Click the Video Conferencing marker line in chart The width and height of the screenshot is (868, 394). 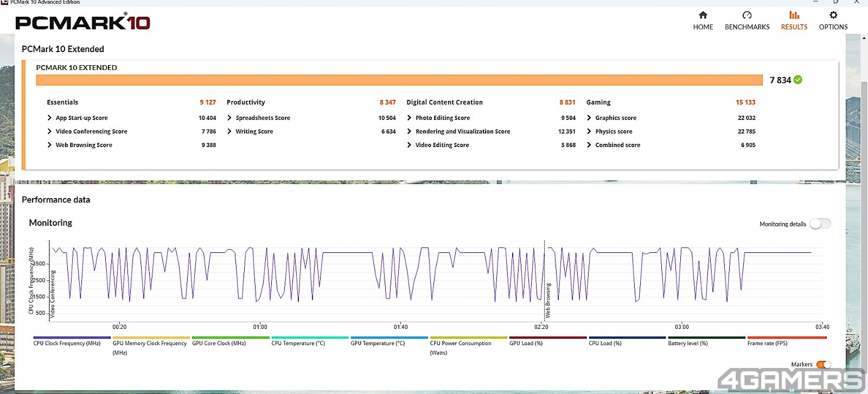click(49, 280)
